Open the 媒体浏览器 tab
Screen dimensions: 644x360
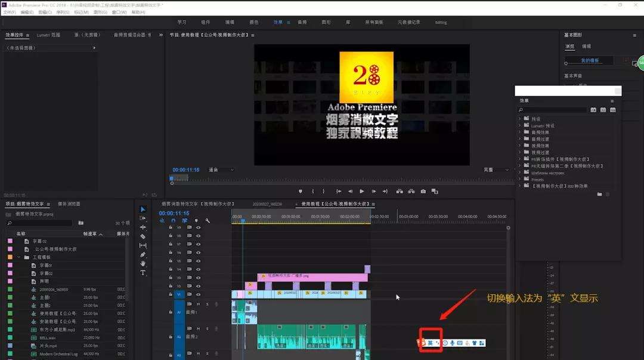[69, 204]
